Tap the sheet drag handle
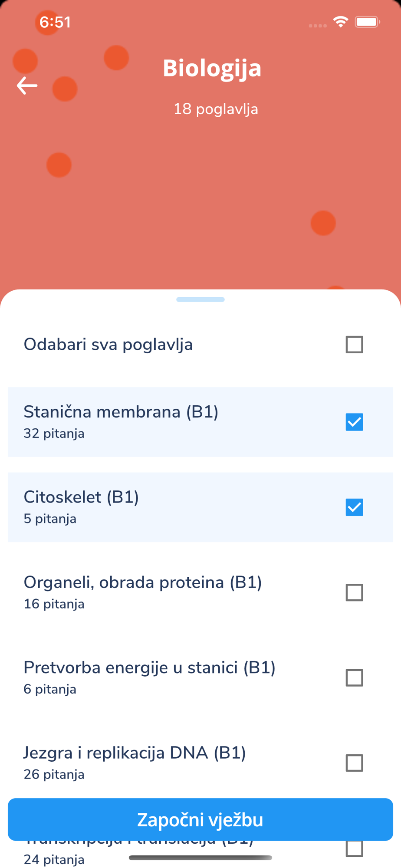Viewport: 401px width, 868px height. tap(200, 299)
